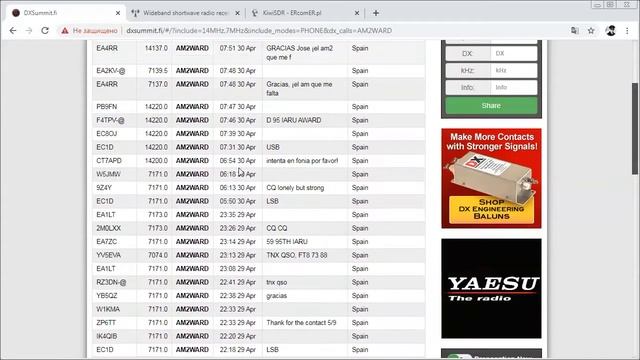640x360 pixels.
Task: Click comment 'Thank for the contact 5/9'
Action: pyautogui.click(x=301, y=322)
